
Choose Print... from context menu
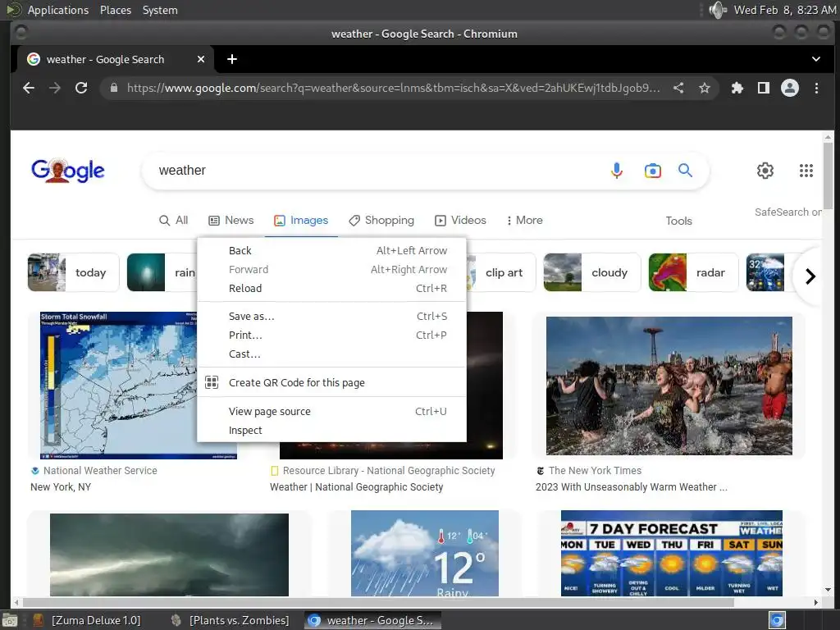[331, 335]
